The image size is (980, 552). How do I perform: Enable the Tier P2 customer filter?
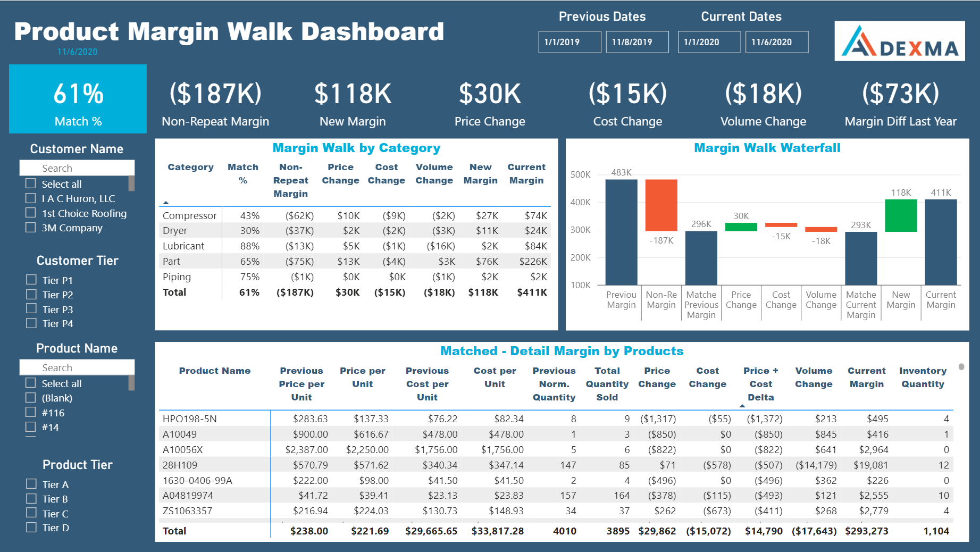(30, 295)
